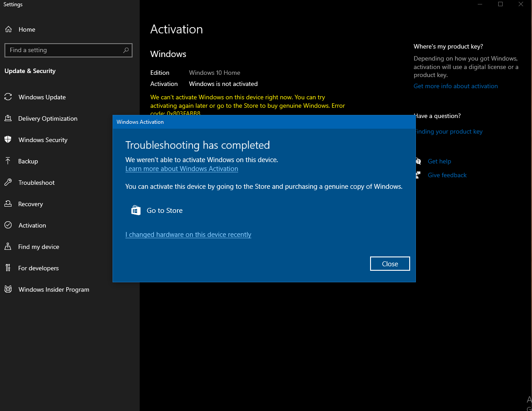Click the Give feedback person icon

tap(418, 175)
